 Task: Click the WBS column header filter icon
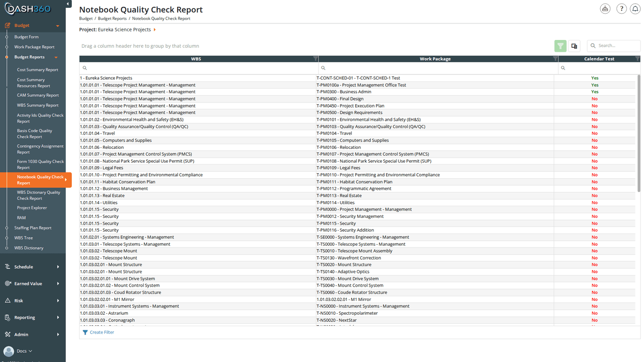[x=315, y=59]
